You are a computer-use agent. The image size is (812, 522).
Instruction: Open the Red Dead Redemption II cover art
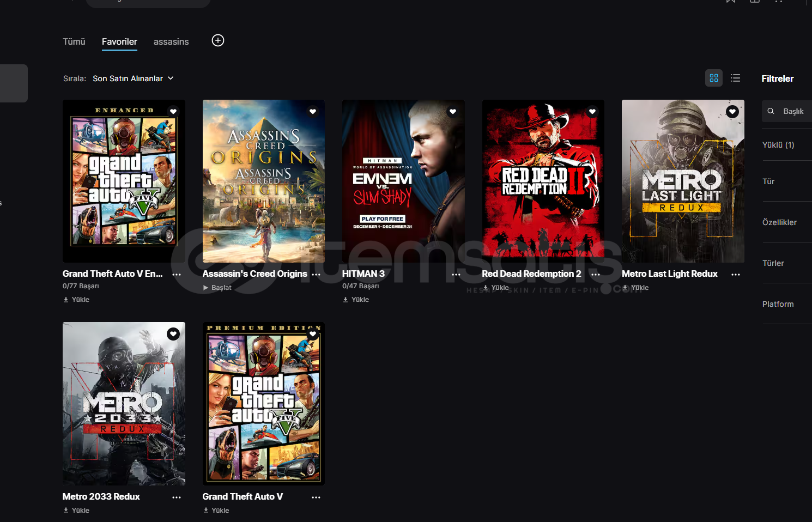pos(543,181)
